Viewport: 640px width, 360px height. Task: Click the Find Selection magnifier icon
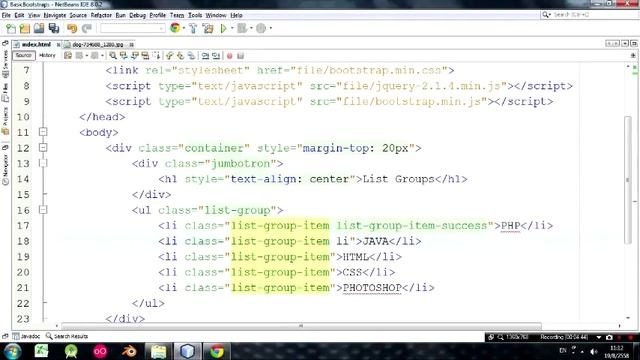(x=113, y=56)
